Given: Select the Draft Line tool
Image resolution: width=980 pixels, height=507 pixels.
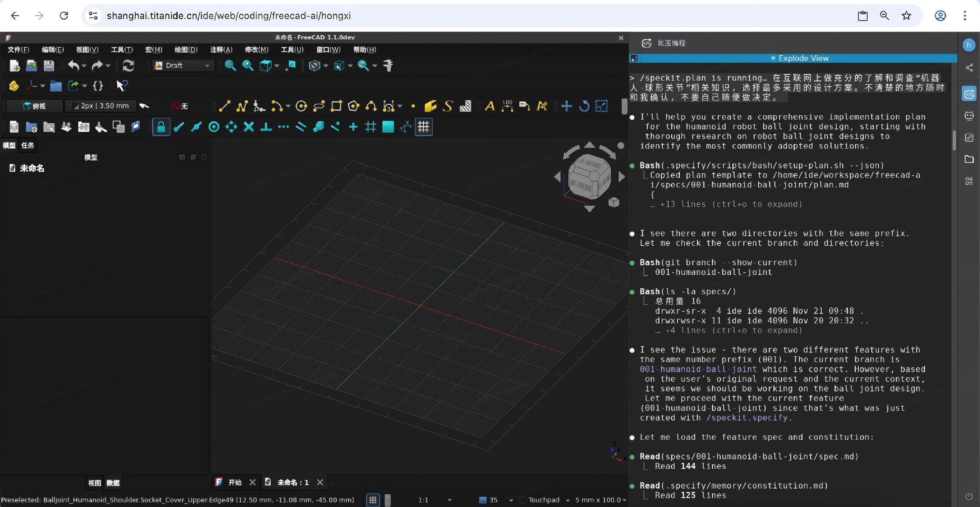Looking at the screenshot, I should pos(225,106).
